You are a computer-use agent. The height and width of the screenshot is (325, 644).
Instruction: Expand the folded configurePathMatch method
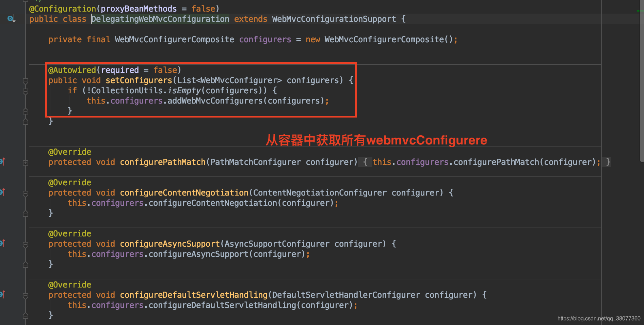coord(26,163)
